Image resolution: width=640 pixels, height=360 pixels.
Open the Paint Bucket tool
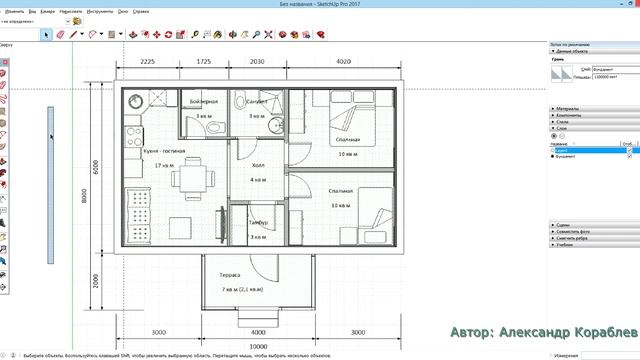(x=218, y=35)
